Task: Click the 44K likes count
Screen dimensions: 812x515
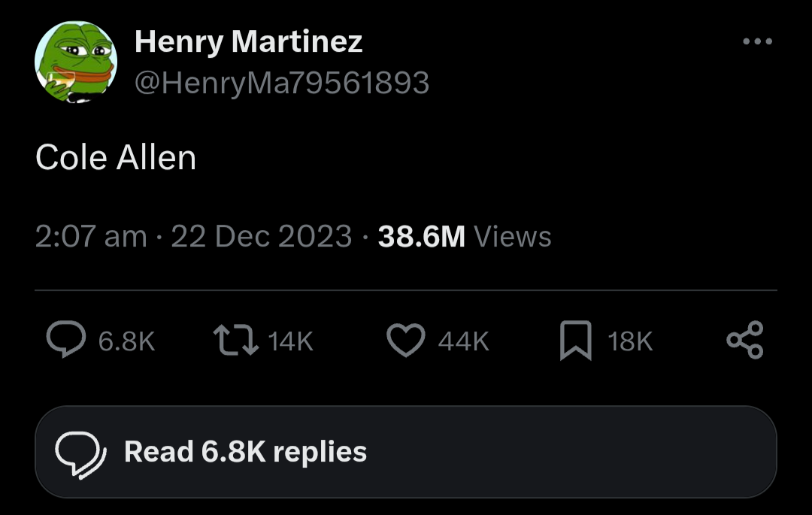Action: tap(463, 342)
